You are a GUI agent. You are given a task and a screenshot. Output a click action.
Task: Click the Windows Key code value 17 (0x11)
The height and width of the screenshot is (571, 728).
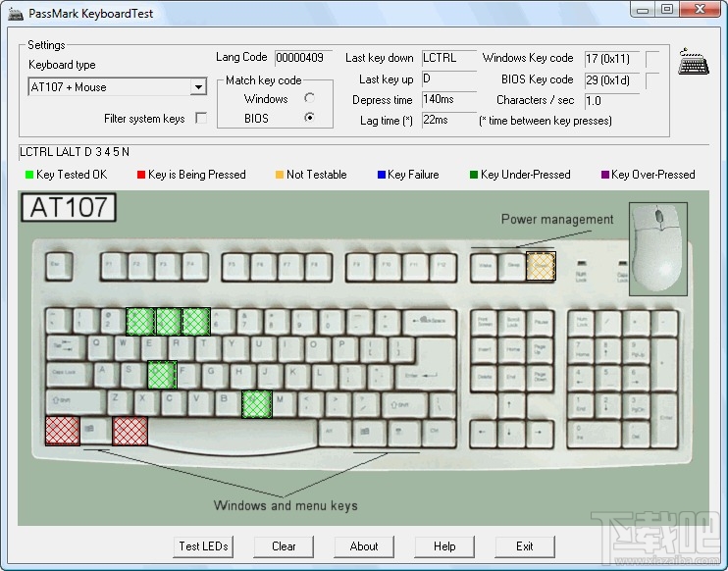[612, 59]
